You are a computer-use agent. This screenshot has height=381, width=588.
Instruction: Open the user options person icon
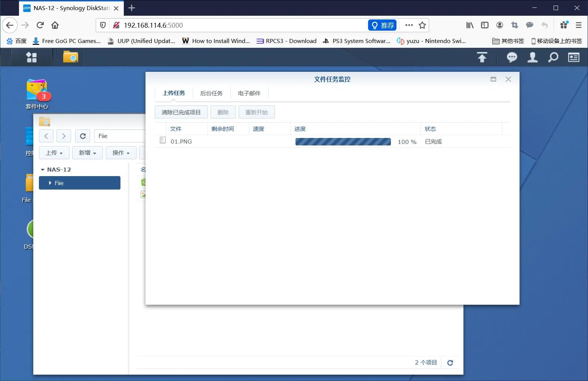tap(532, 57)
